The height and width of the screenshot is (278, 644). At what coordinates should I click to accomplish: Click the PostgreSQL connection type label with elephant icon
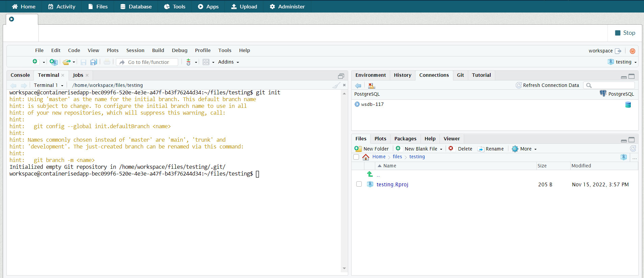[x=617, y=94]
